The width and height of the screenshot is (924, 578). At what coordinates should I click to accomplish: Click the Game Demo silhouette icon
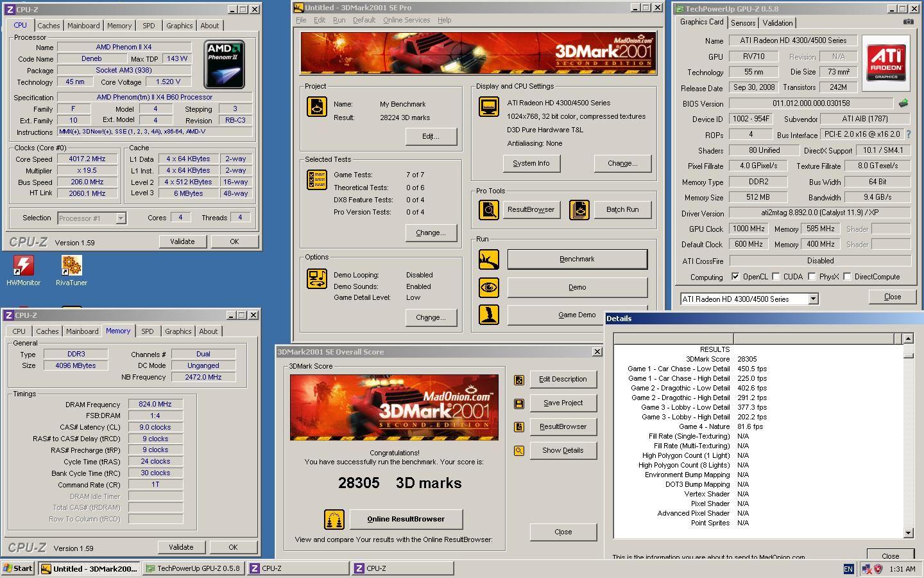(489, 315)
